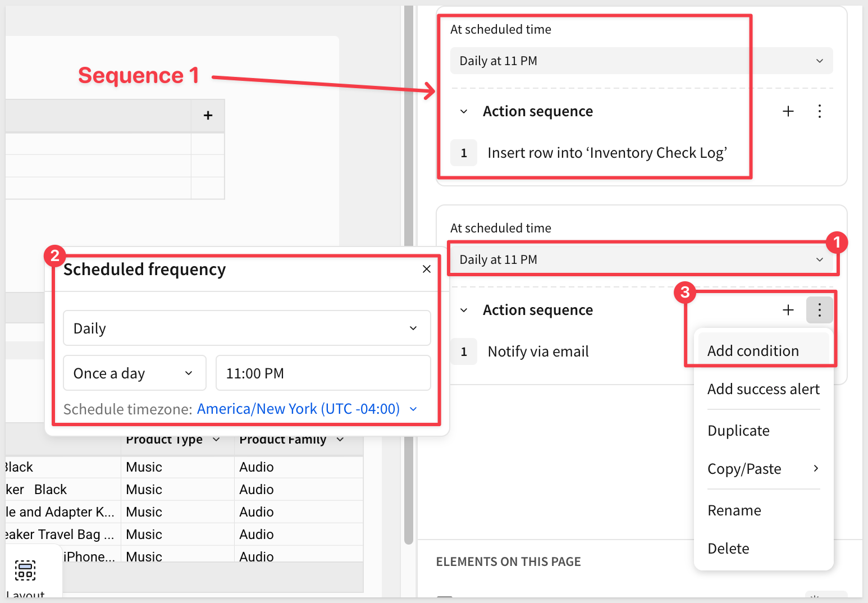Open the Once a day dropdown
The image size is (868, 603).
134,373
